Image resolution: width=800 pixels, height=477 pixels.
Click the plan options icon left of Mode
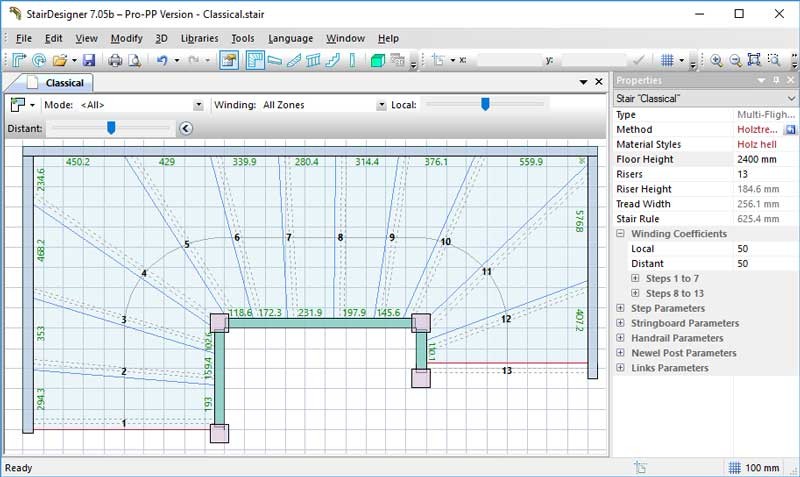[18, 105]
